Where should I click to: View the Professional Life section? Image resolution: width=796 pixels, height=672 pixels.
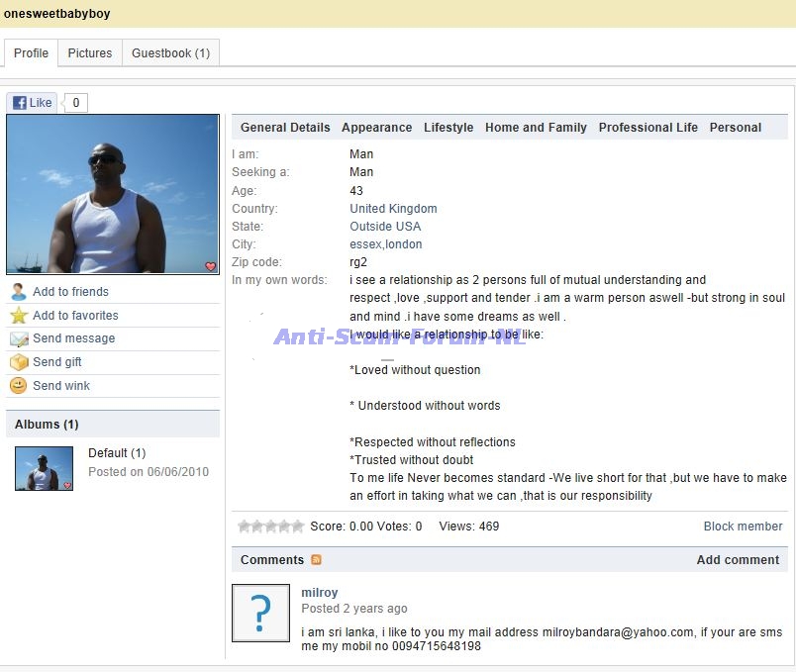(647, 128)
